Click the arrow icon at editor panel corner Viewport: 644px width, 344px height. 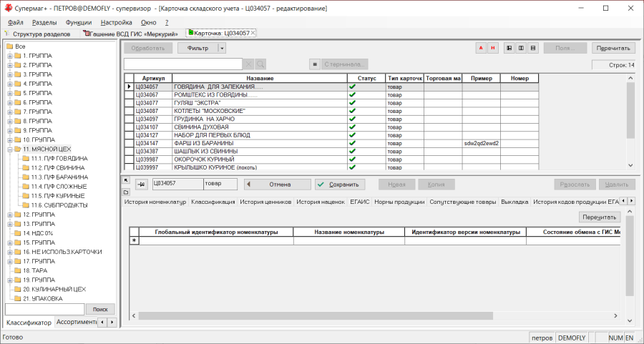coord(126,180)
